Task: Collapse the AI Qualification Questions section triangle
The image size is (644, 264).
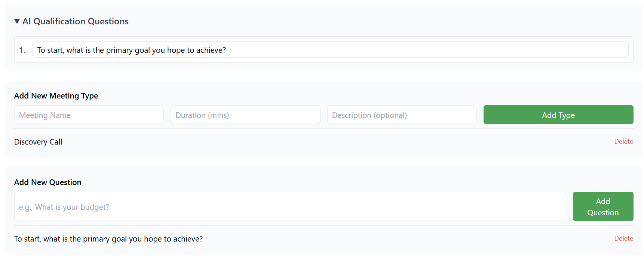Action: pyautogui.click(x=17, y=21)
